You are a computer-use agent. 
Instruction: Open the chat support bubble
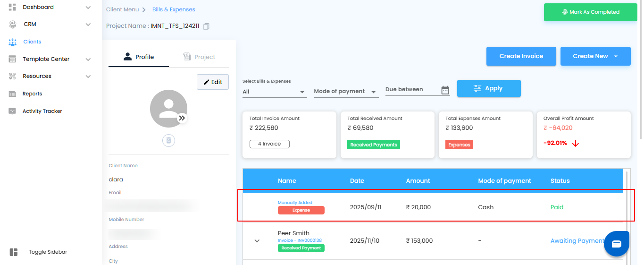[x=617, y=244]
